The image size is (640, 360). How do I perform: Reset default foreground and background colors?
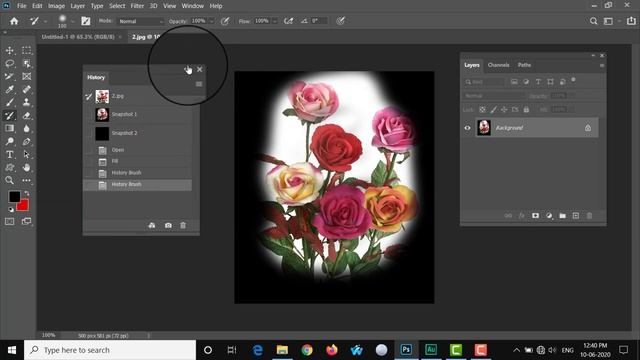11,209
